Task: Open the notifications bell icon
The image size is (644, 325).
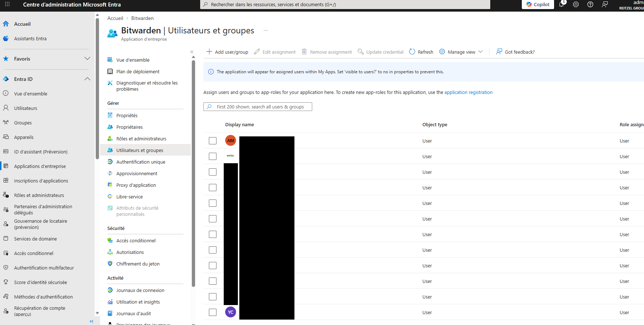Action: [561, 4]
